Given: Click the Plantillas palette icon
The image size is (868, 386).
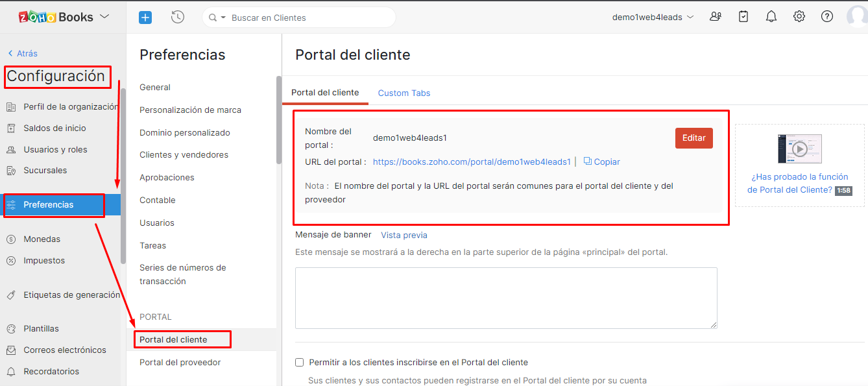Looking at the screenshot, I should click(11, 329).
